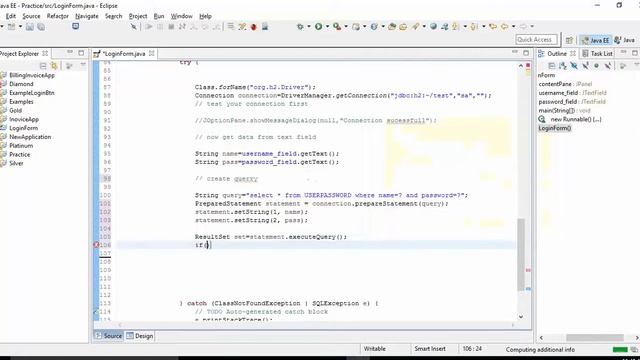Click the Search flashlight toolbar icon
The image size is (640, 360).
pos(415,27)
